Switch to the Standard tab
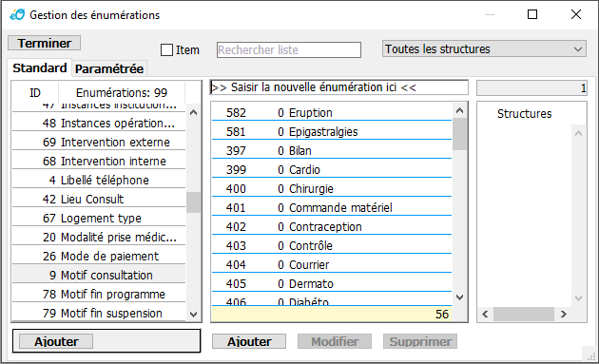 pyautogui.click(x=39, y=68)
